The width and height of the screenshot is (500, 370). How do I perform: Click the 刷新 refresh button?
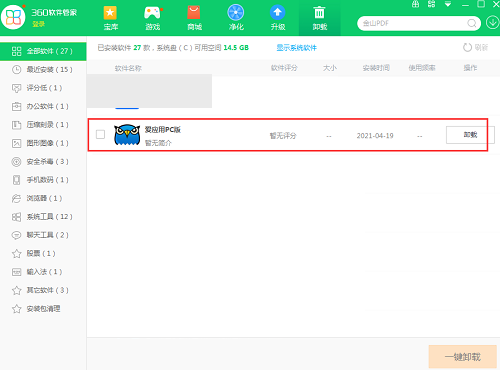click(x=475, y=47)
